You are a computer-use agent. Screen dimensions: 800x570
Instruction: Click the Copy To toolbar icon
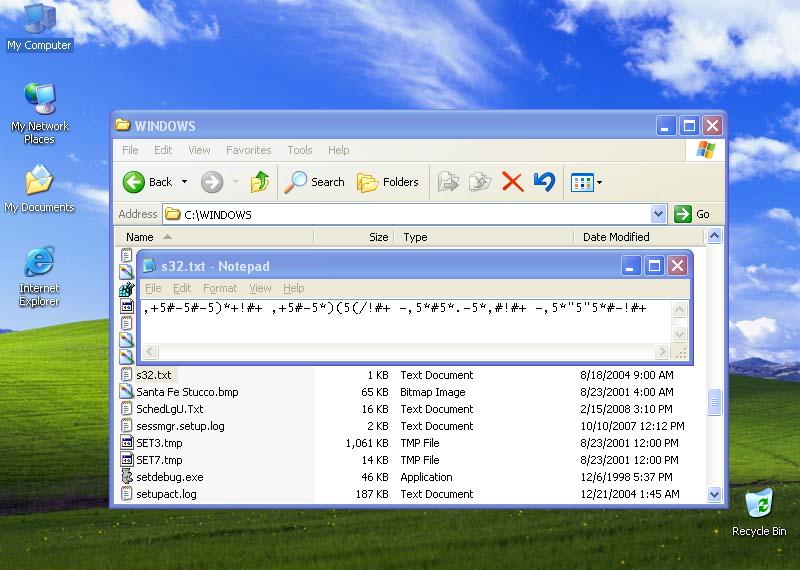[x=480, y=182]
